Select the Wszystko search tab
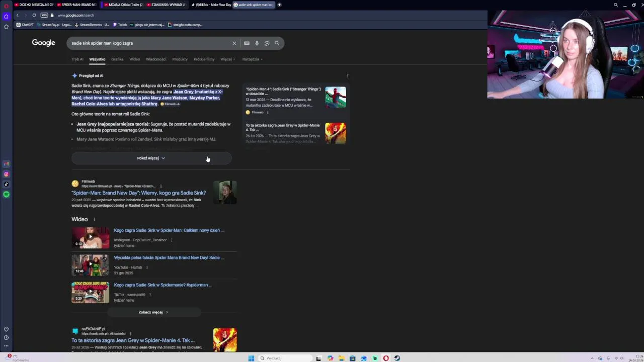 [x=97, y=59]
